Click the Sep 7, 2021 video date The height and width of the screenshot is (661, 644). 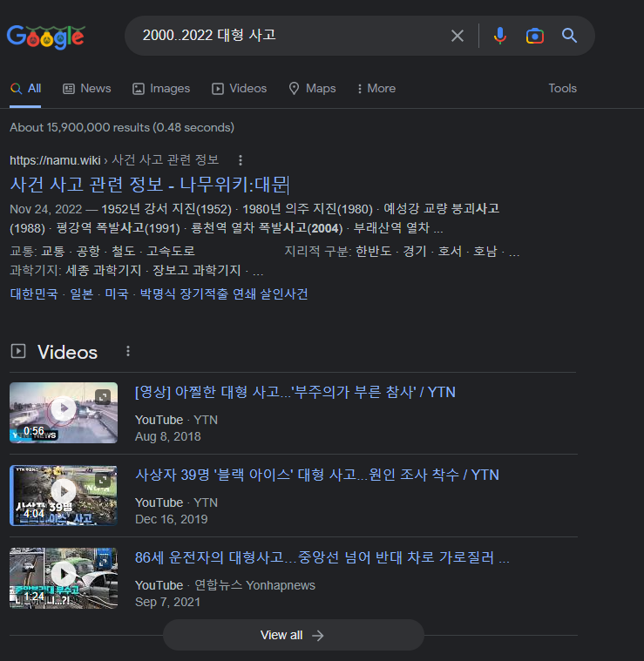(x=167, y=602)
